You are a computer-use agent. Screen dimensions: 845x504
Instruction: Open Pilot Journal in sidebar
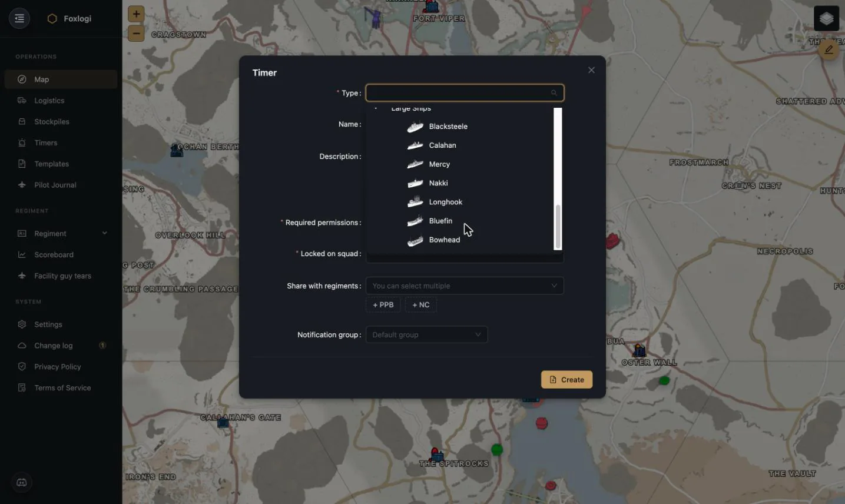(61, 185)
